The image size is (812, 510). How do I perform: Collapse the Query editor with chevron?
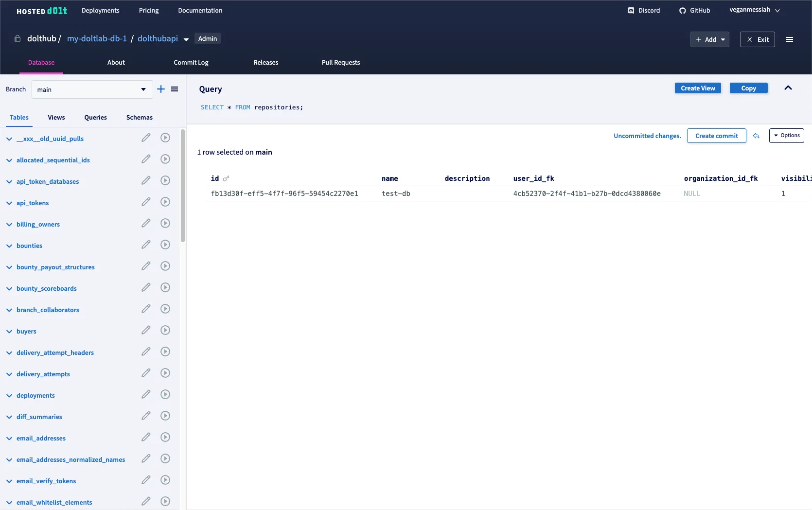click(x=788, y=88)
